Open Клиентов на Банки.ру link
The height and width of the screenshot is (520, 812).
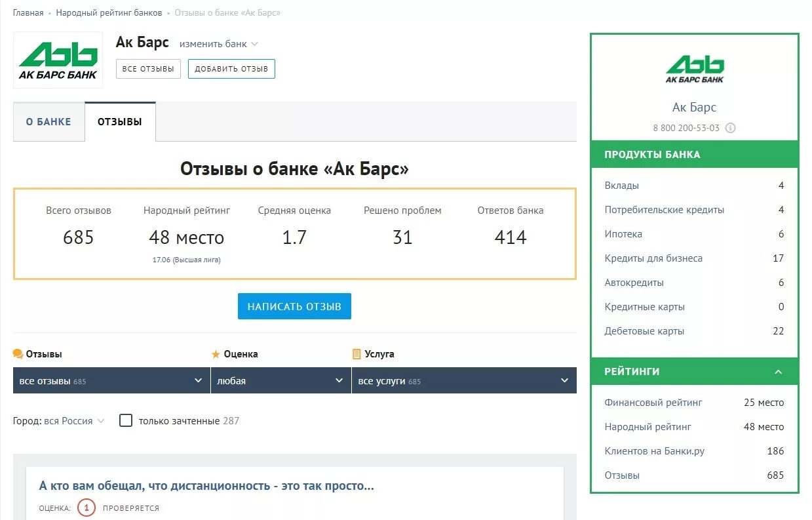pos(654,451)
